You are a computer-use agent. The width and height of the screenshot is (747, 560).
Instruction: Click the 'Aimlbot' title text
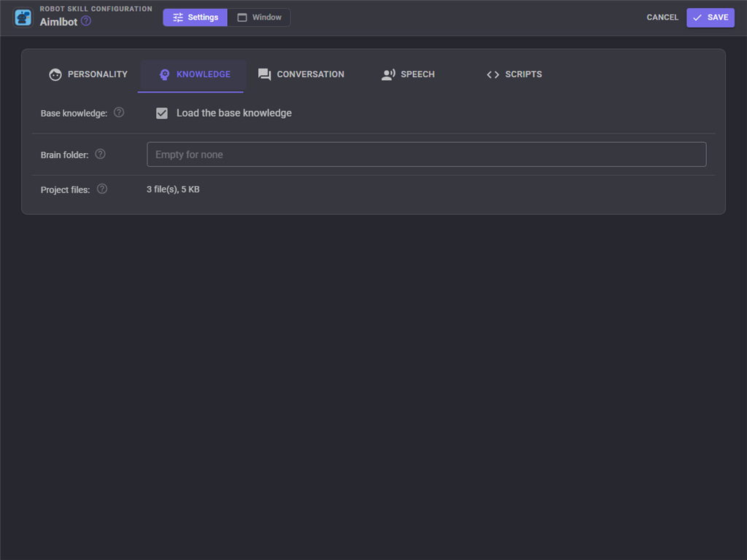click(58, 22)
